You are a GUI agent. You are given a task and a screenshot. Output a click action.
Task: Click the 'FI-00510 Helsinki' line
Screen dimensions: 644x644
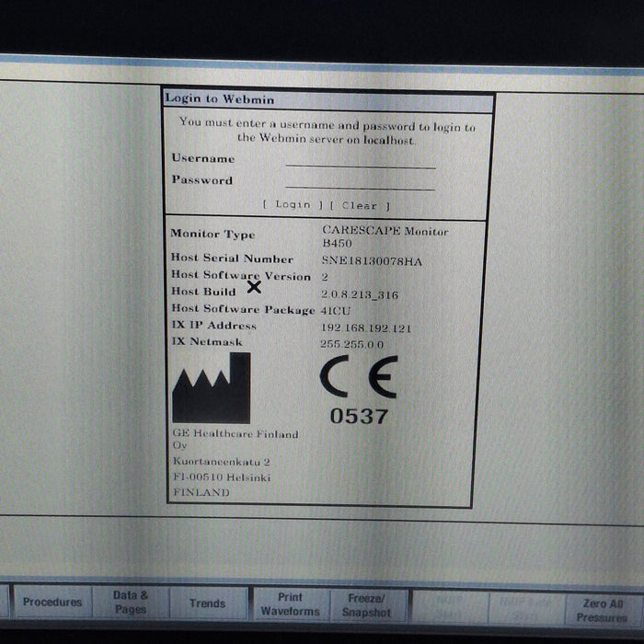[222, 477]
